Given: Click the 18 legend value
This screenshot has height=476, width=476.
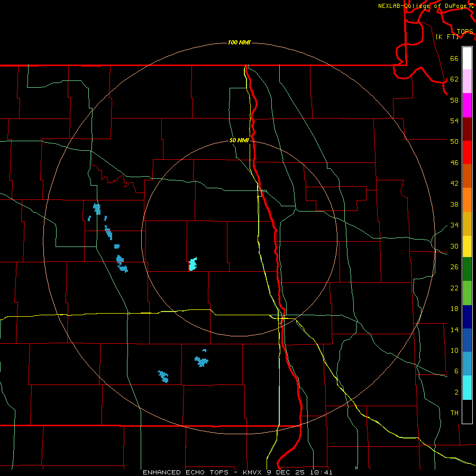Looking at the screenshot, I should point(454,309).
